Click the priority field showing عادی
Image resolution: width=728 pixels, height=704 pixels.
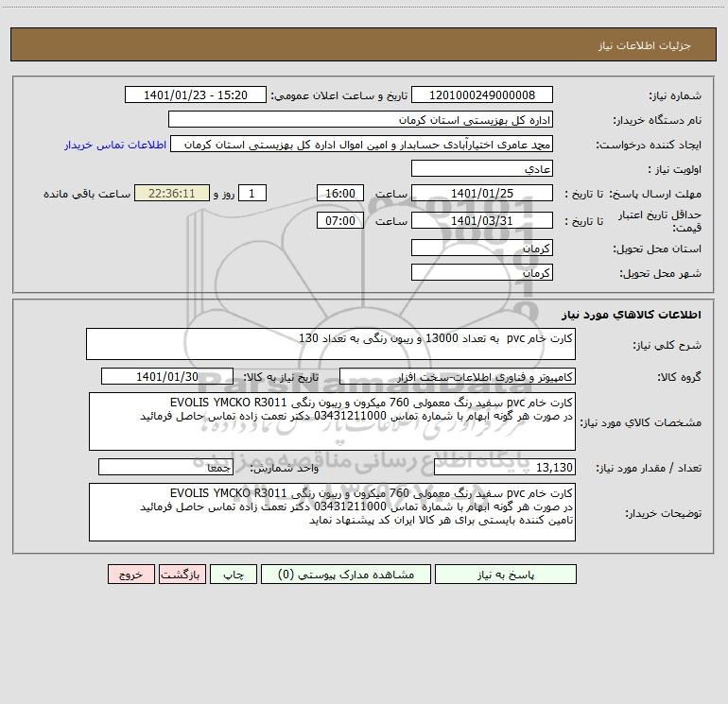(x=482, y=168)
